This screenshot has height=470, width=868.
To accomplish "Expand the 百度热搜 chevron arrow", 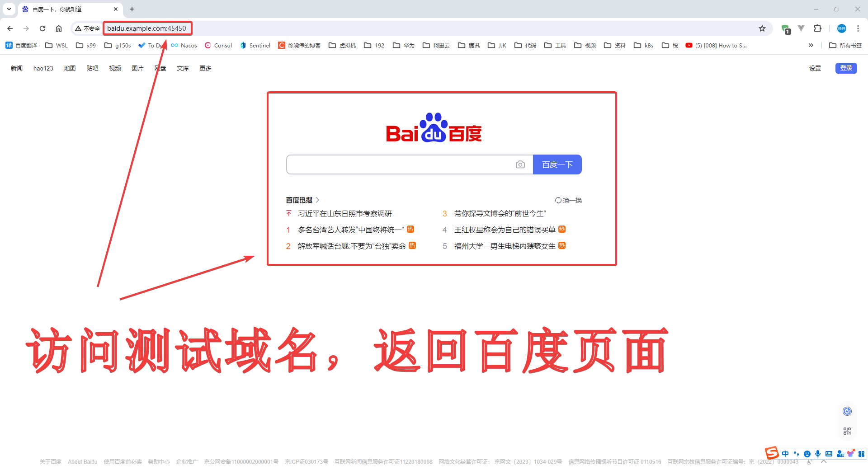I will click(318, 200).
